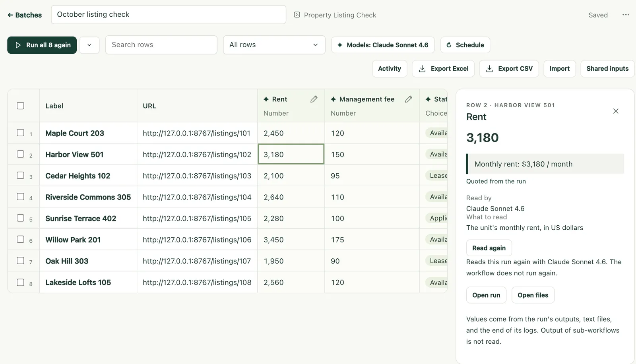Select the rent cell 2,450 for Maple Court

point(291,133)
